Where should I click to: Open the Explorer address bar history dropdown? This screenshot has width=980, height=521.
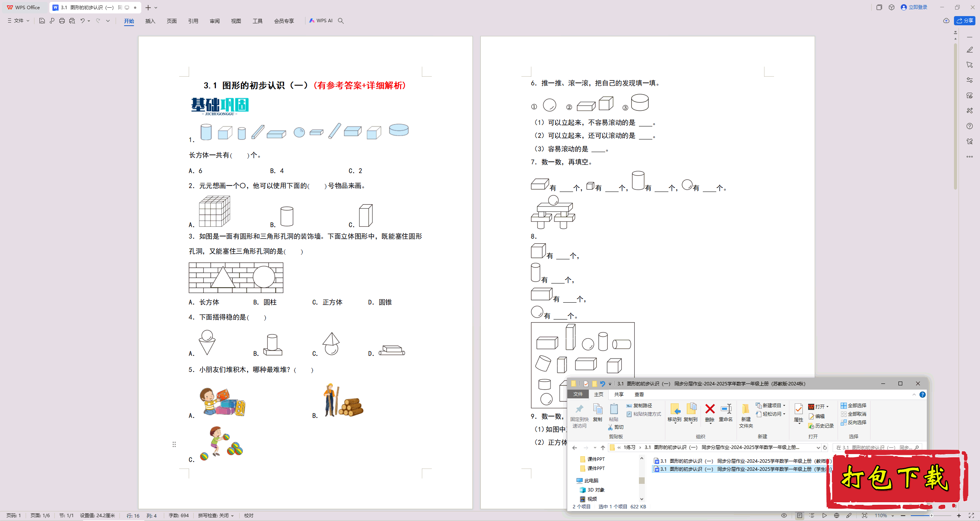[818, 447]
